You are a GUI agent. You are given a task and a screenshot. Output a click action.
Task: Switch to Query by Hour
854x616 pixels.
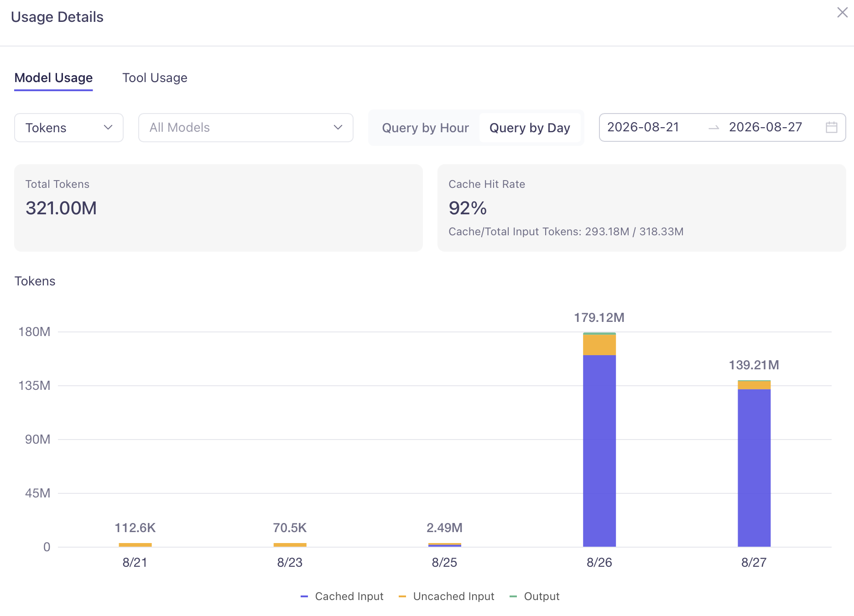[x=425, y=128]
